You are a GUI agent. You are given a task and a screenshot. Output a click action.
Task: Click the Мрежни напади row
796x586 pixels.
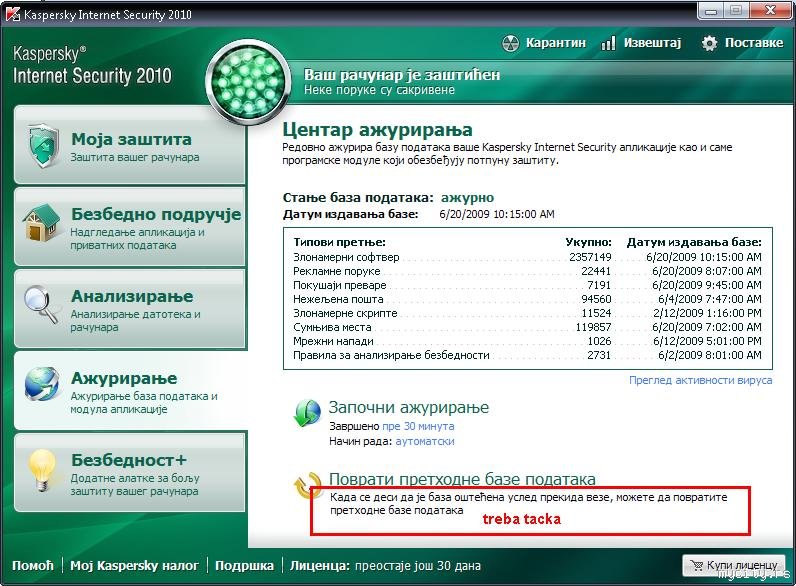527,341
